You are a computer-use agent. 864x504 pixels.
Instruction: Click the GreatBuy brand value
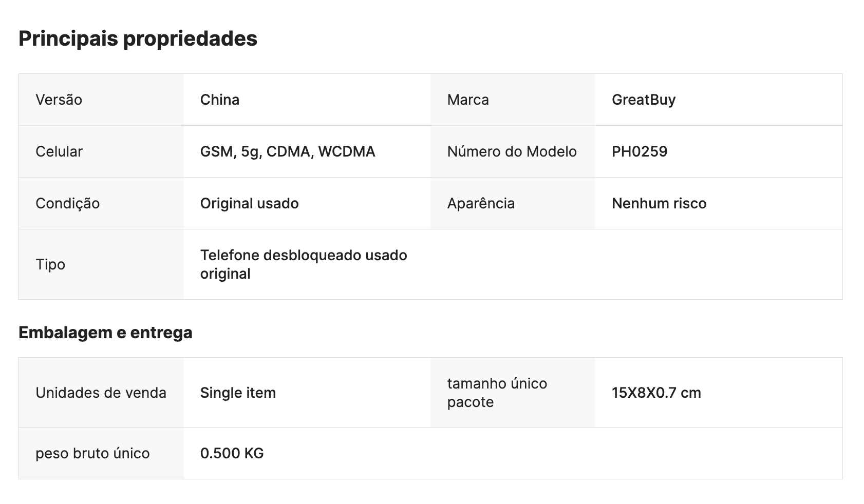644,100
